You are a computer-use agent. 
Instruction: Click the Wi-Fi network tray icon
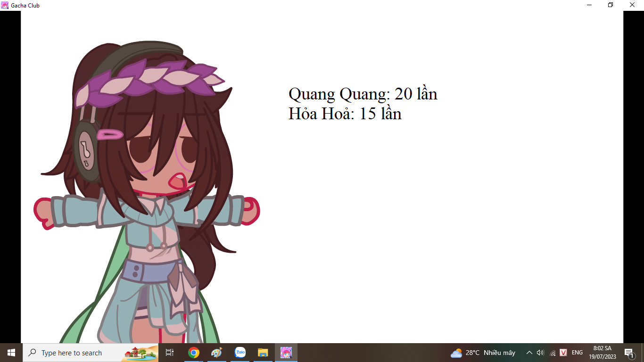pos(553,353)
